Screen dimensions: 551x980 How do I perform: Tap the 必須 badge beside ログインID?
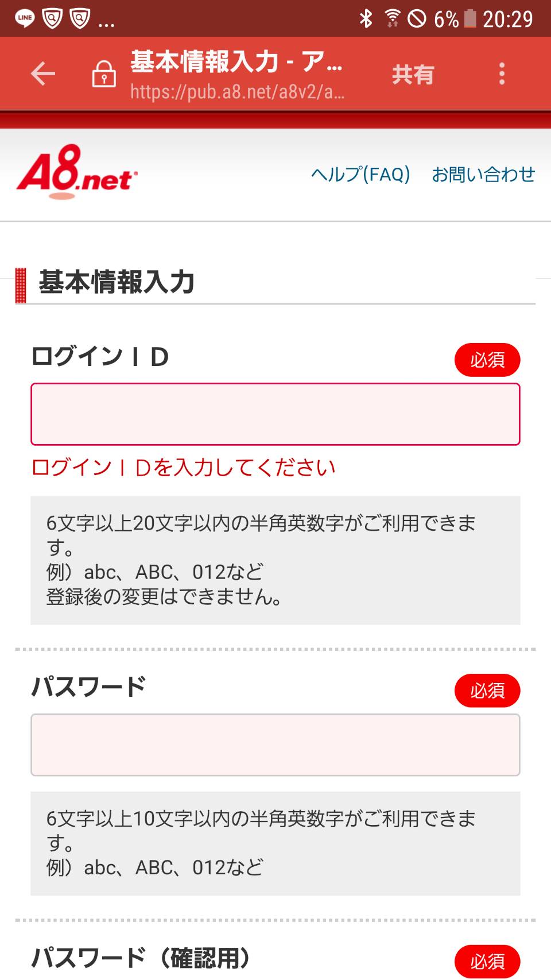click(x=487, y=360)
